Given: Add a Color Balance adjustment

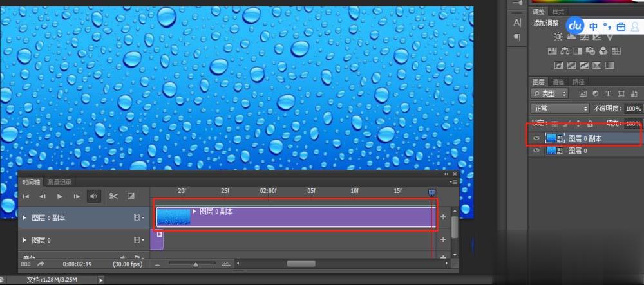Looking at the screenshot, I should point(565,51).
